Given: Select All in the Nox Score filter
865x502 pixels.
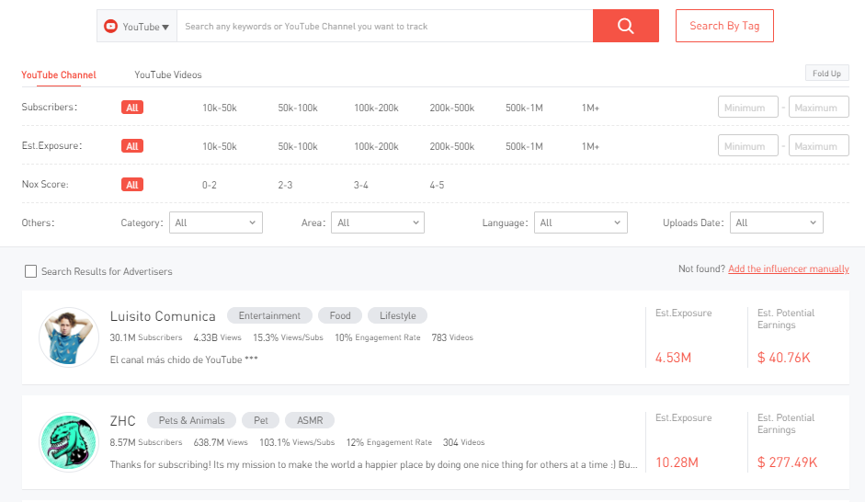Looking at the screenshot, I should (x=132, y=185).
